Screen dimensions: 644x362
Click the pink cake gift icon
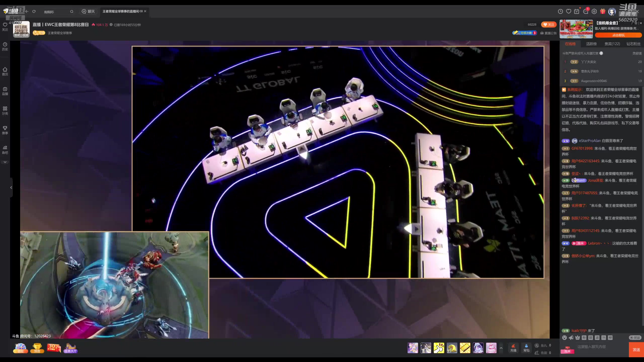pyautogui.click(x=491, y=348)
